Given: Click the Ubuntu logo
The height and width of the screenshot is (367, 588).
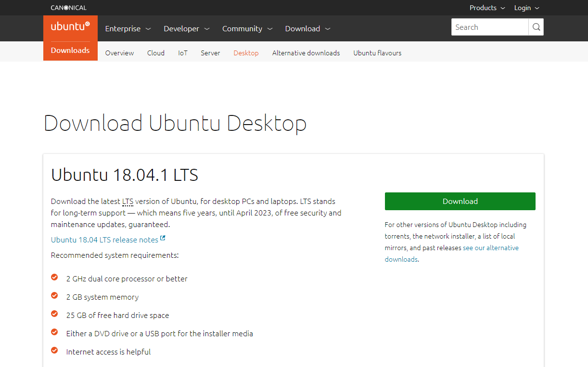Looking at the screenshot, I should pos(70,26).
